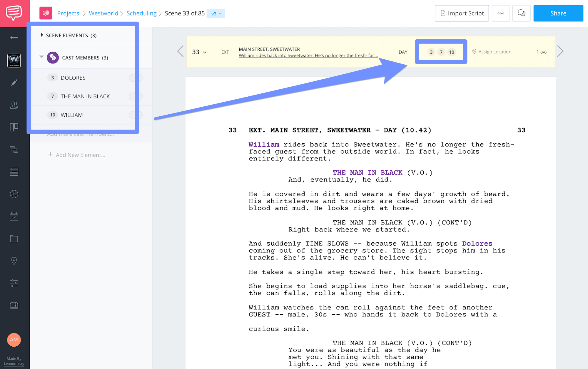The height and width of the screenshot is (369, 588).
Task: Expand the Scene Elements section
Action: click(x=42, y=35)
